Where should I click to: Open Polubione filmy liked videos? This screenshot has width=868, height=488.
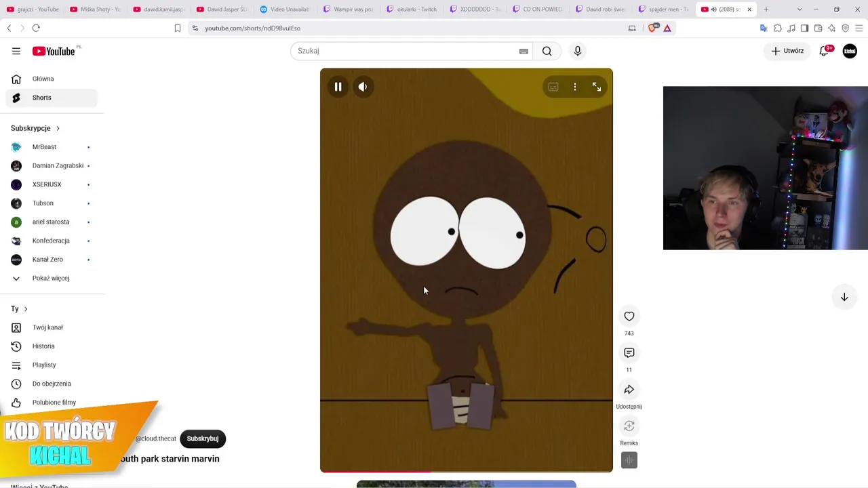pyautogui.click(x=51, y=403)
